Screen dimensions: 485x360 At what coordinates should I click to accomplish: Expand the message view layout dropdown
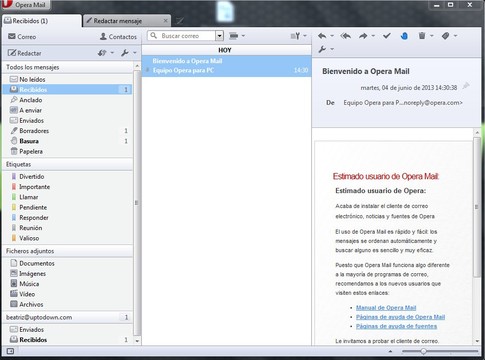[x=237, y=36]
